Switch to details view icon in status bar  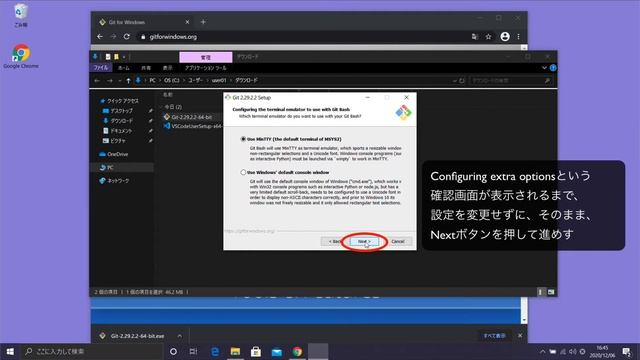[x=540, y=292]
